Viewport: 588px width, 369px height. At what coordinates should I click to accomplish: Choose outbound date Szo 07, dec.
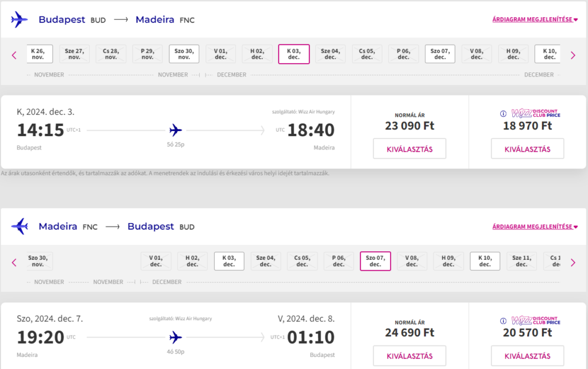click(440, 54)
